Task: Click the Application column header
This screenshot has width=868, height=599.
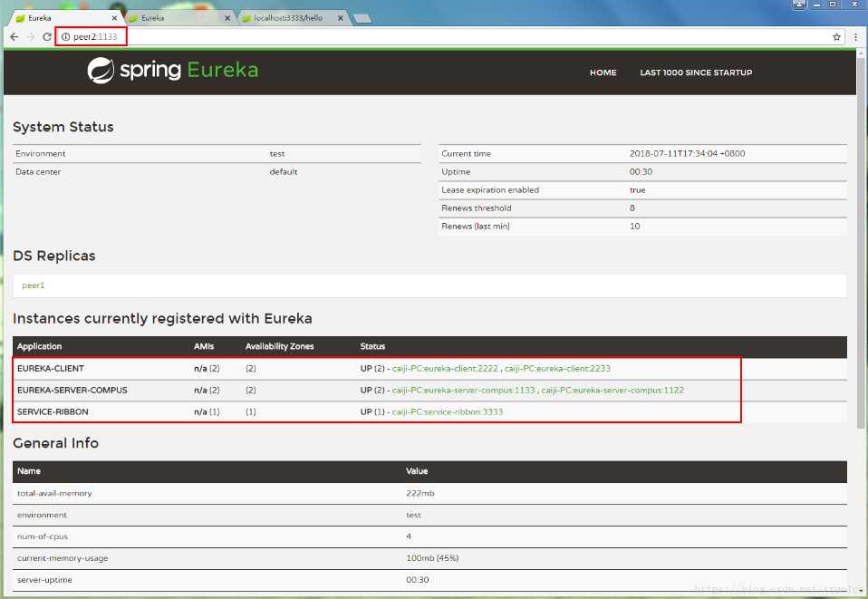Action: click(39, 346)
